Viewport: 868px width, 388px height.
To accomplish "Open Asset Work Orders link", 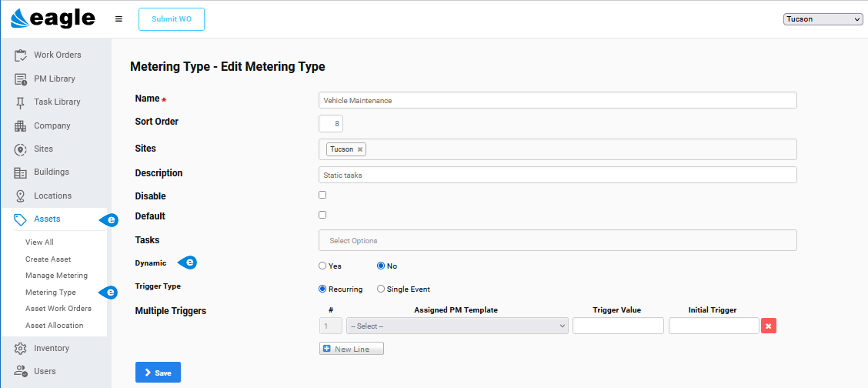I will click(58, 308).
